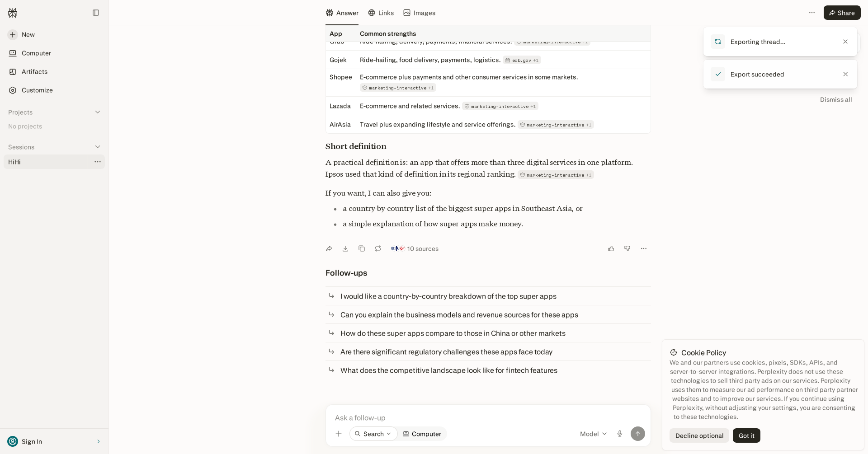The image size is (868, 454).
Task: Share the answer with the arrow icon under it
Action: (329, 248)
